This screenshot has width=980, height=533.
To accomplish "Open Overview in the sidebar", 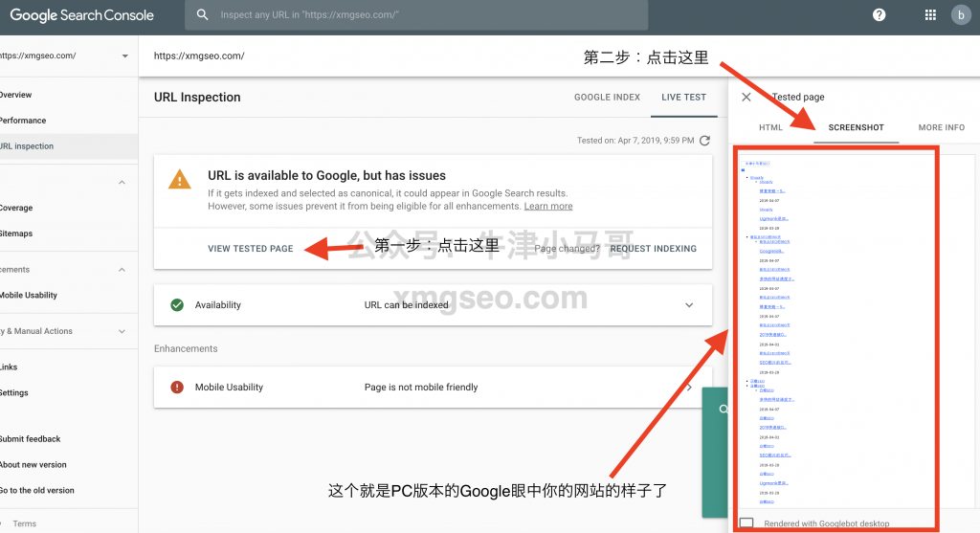I will pyautogui.click(x=15, y=95).
